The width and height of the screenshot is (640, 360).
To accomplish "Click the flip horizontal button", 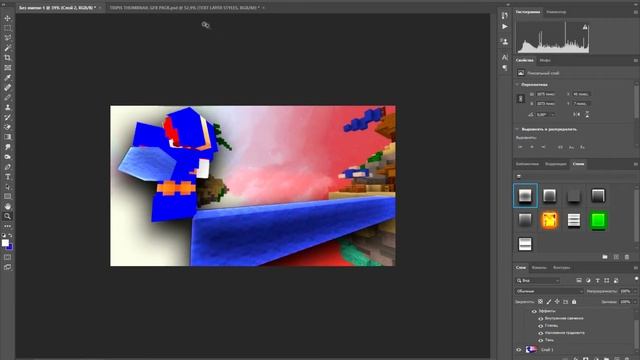I will pos(576,115).
